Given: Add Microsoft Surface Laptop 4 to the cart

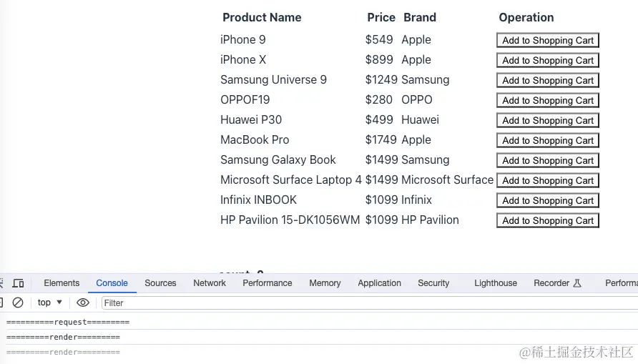Looking at the screenshot, I should tap(548, 180).
